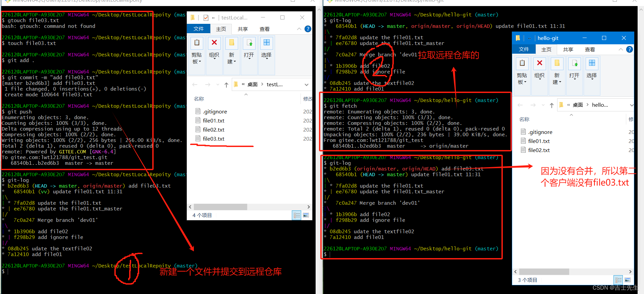Select .gitignore in testLocal explorer
This screenshot has height=294, width=644.
pos(215,111)
